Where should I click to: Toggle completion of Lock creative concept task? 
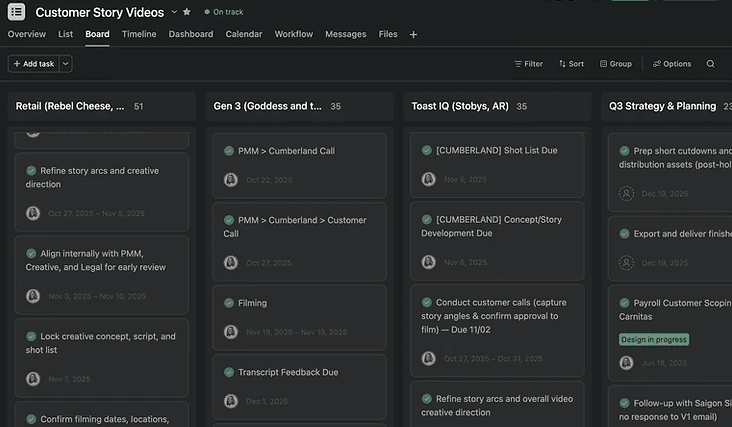click(x=31, y=336)
